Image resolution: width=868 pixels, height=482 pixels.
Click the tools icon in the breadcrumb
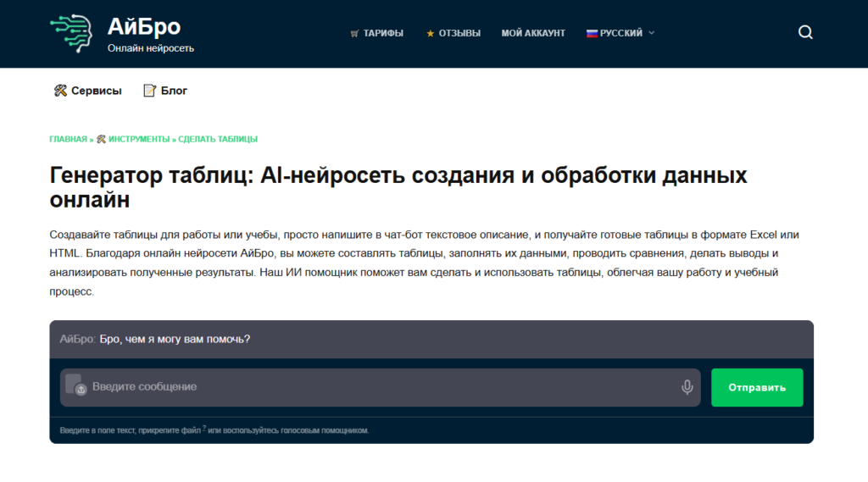point(101,139)
